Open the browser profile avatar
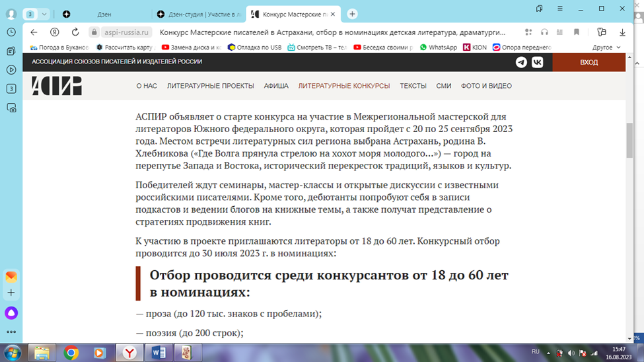Screen dimensions: 644x362 tap(11, 14)
